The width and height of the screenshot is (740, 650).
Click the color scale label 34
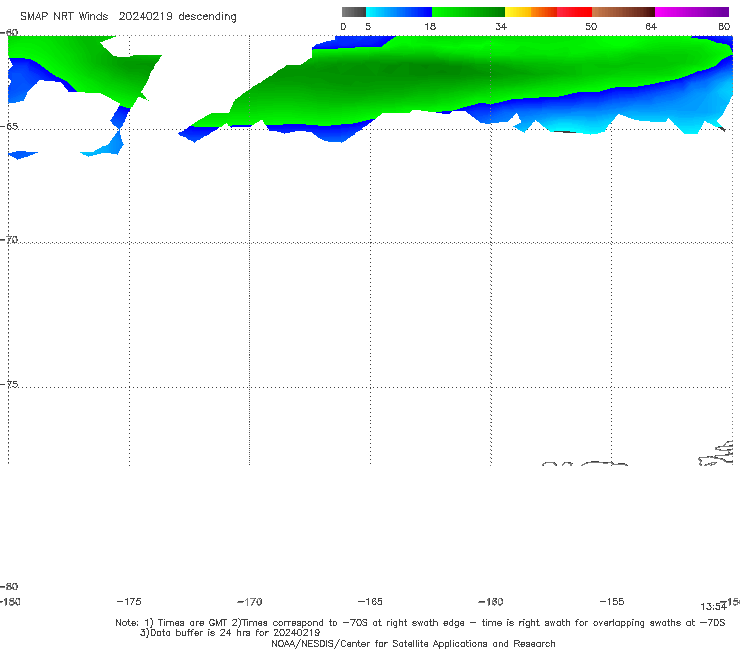click(501, 27)
